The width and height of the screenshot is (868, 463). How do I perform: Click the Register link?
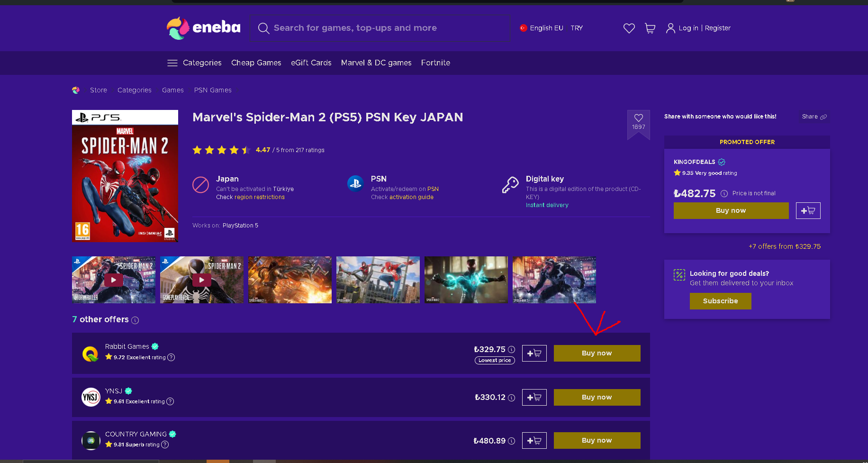click(718, 28)
